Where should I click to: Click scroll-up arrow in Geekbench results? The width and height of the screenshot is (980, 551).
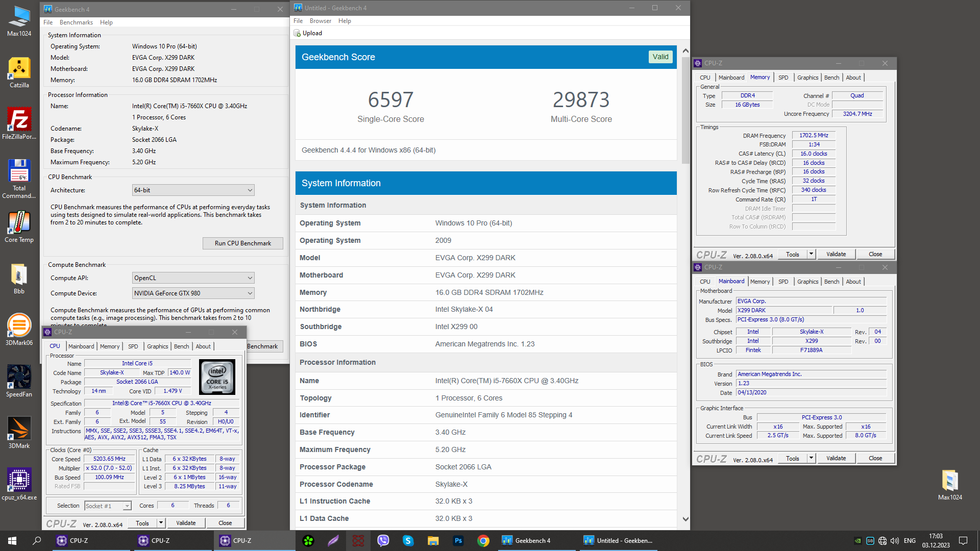685,51
